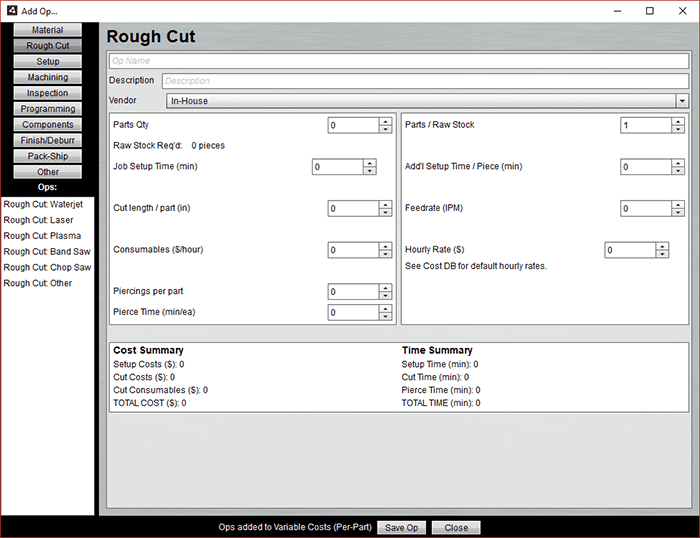
Task: Click the Parts / Raw Stock field
Action: point(646,125)
